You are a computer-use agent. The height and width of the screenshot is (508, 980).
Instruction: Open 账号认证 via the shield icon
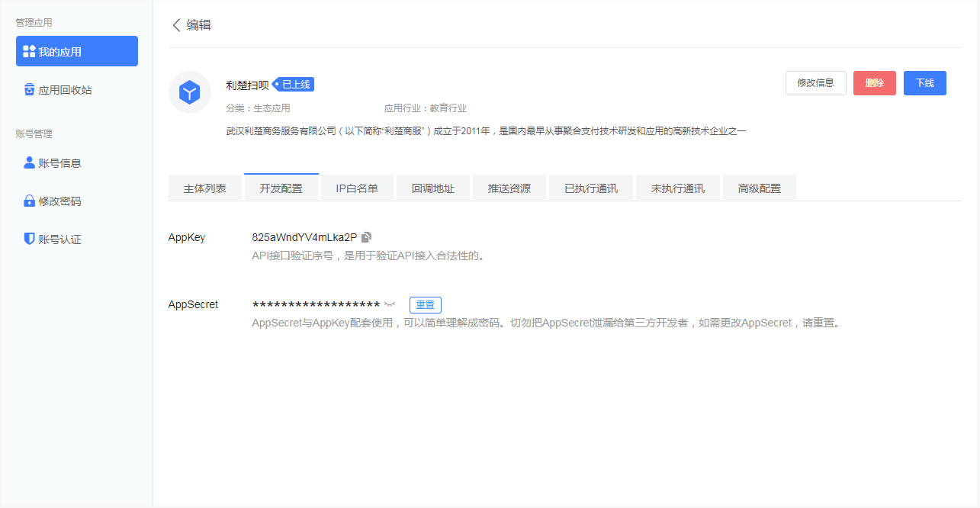(x=27, y=239)
